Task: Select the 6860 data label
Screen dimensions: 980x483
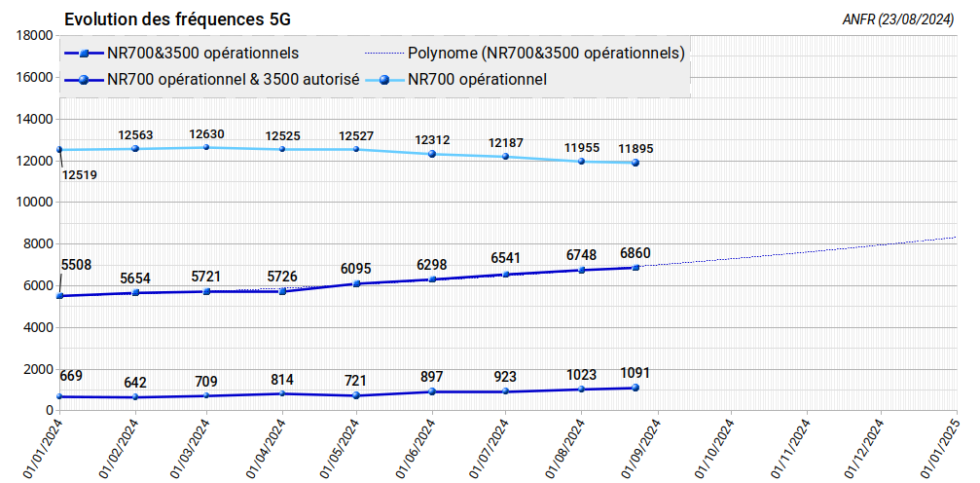Action: 635,253
